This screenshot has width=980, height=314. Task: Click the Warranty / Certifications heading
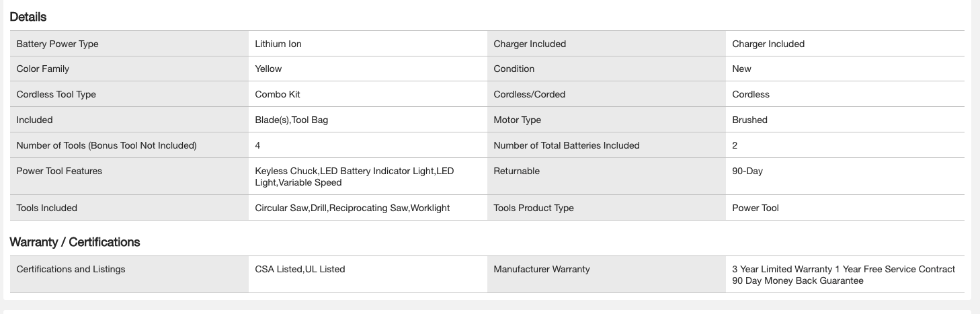[75, 242]
